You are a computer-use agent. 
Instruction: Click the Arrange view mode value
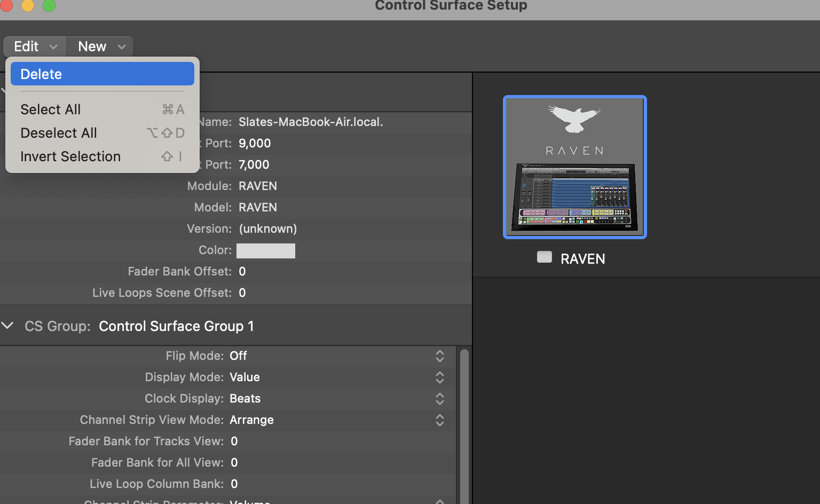251,420
